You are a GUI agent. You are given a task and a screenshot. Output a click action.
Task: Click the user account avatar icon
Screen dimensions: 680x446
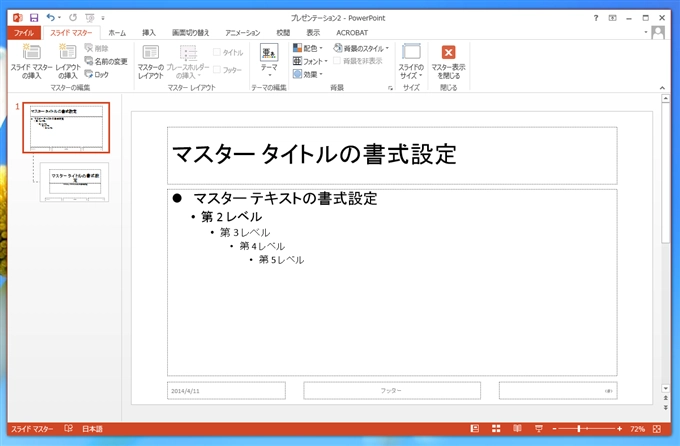pyautogui.click(x=658, y=33)
